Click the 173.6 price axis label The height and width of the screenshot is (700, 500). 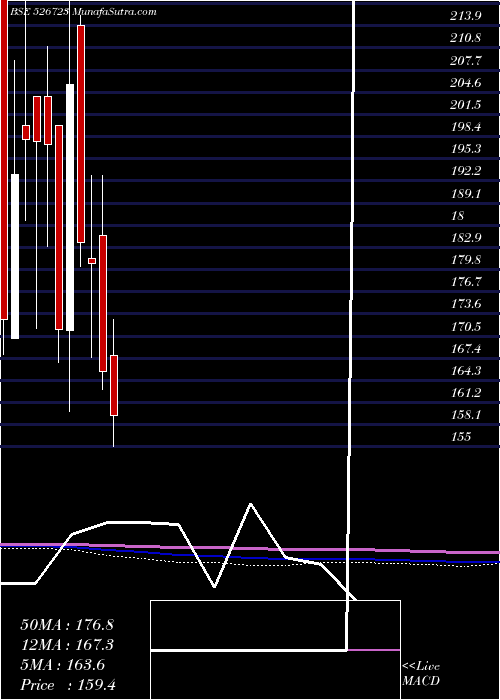[x=466, y=304]
